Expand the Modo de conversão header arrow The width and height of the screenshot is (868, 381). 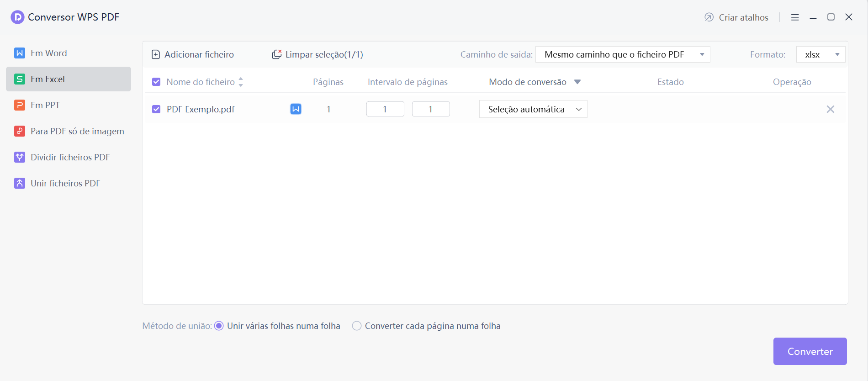pyautogui.click(x=577, y=82)
